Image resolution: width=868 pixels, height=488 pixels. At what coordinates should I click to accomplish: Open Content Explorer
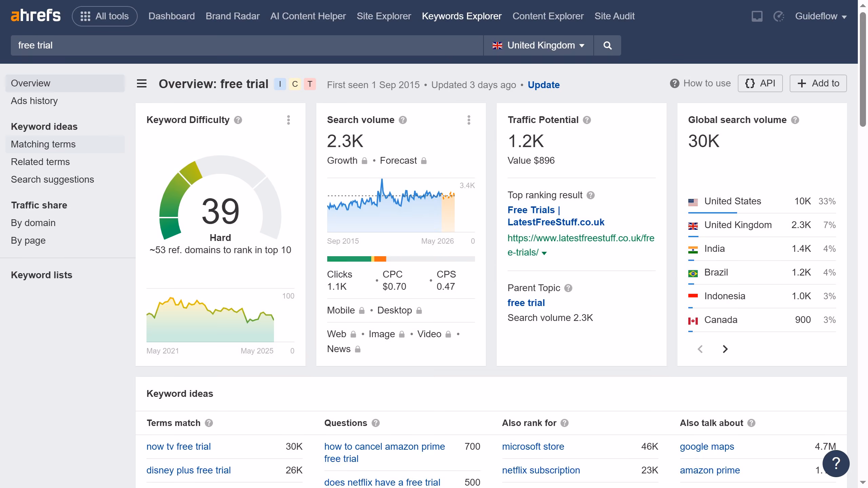pos(548,16)
